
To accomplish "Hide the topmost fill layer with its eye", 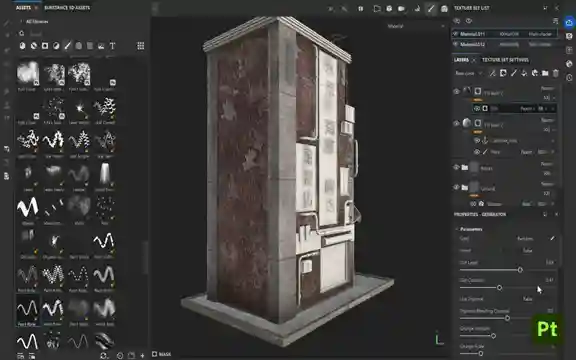I will tap(457, 91).
